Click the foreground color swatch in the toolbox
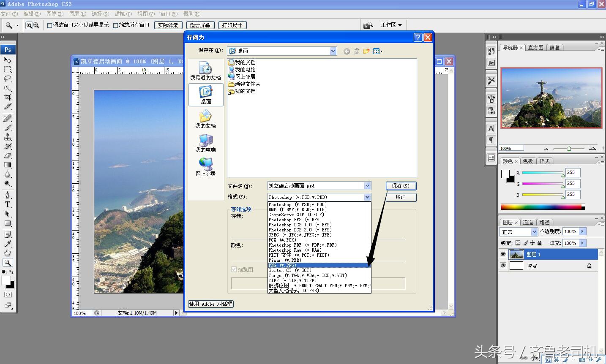This screenshot has width=606, height=364. pos(5,280)
